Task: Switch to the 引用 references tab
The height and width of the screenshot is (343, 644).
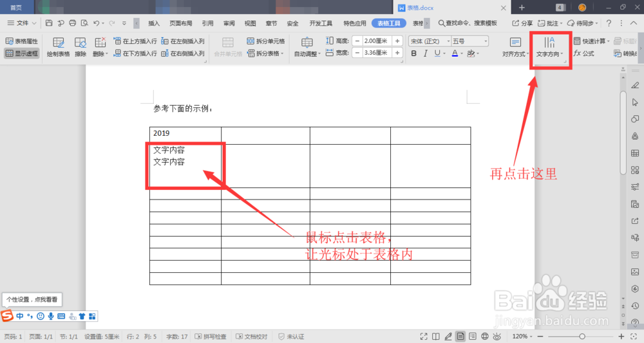Action: (x=207, y=23)
